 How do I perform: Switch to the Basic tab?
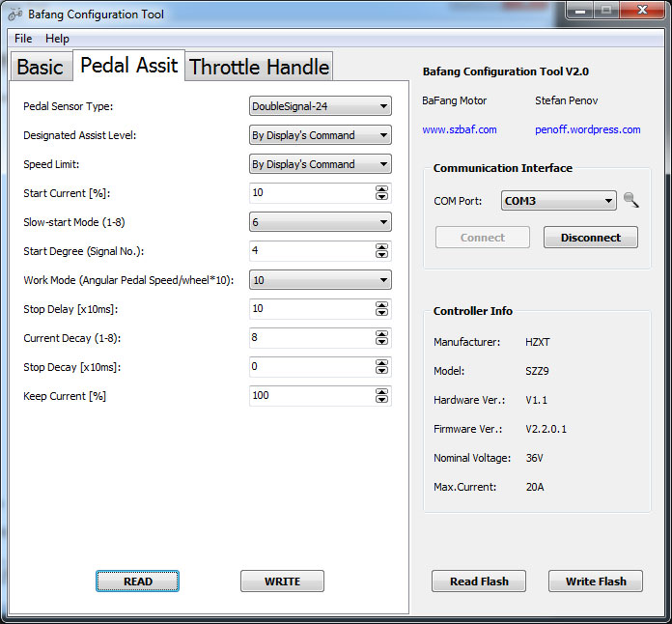(40, 67)
